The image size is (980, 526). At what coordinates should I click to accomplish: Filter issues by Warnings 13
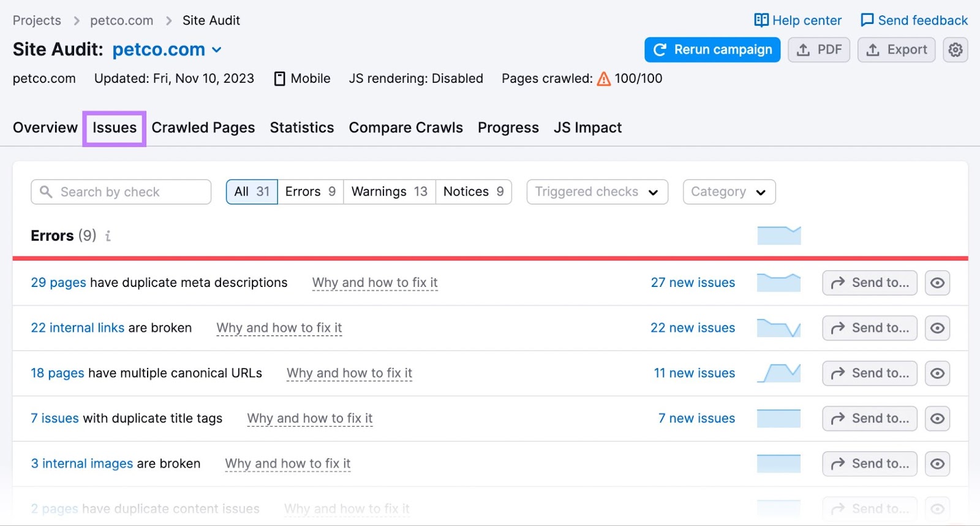(389, 192)
